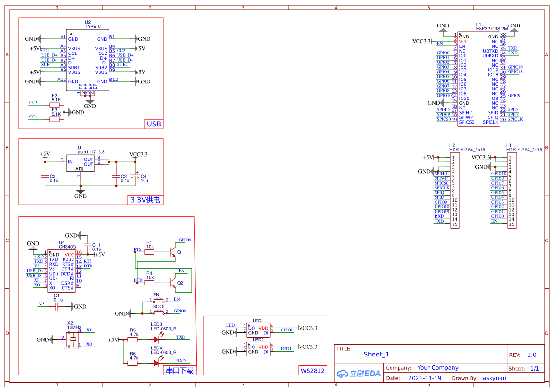Select the ESP32-C3S-2M module symbol
Viewport: 554px width, 392px height.
point(478,79)
